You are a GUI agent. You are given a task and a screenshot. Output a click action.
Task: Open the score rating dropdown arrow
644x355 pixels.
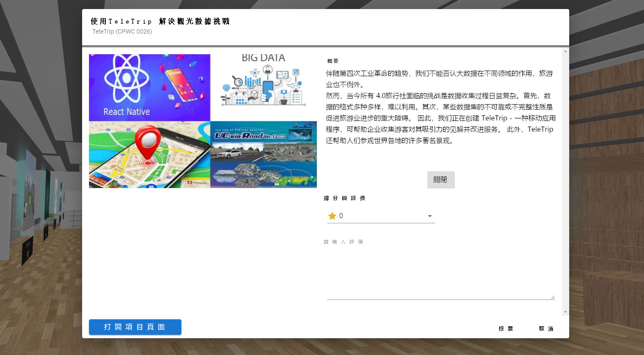(x=429, y=216)
